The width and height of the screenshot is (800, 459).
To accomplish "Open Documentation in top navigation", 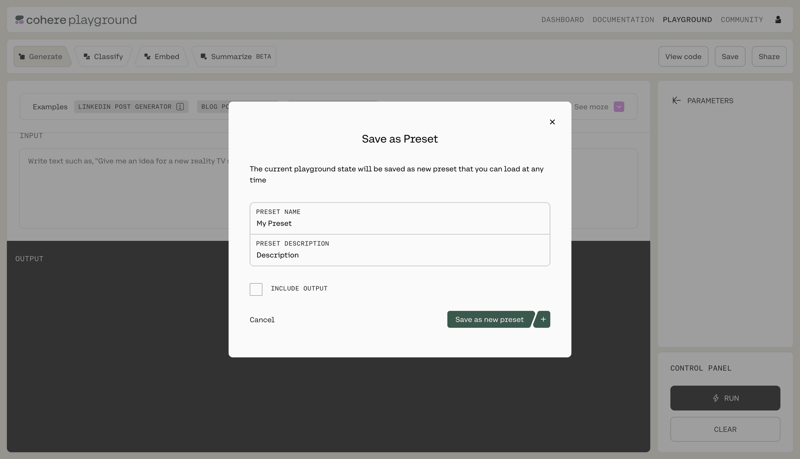I will 623,19.
